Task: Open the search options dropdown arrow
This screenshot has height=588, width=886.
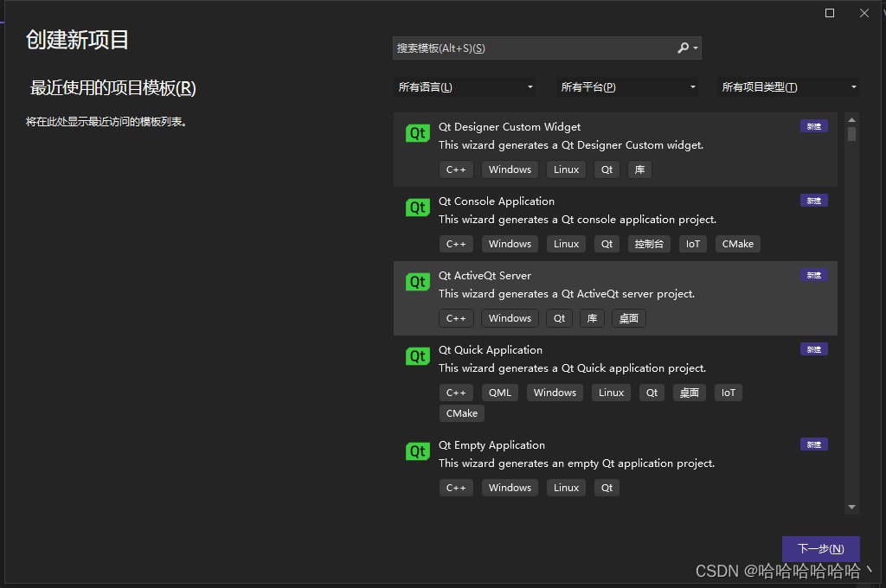Action: 696,48
